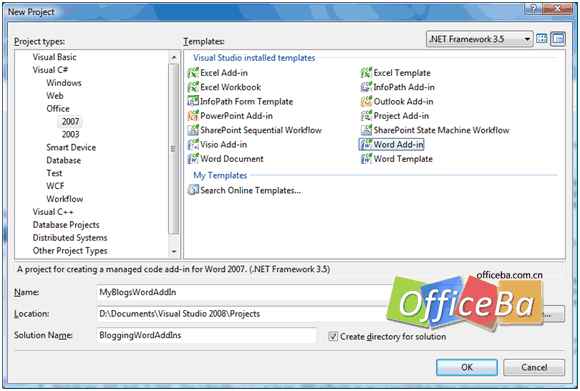Viewport: 580px width, 391px height.
Task: Select Visual C++ project type
Action: coord(53,212)
